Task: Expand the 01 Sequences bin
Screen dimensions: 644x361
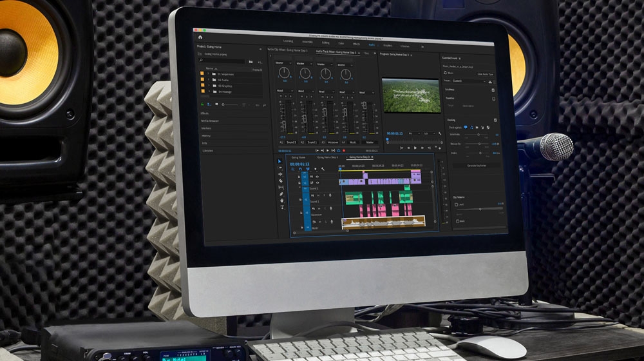Action: [x=208, y=74]
